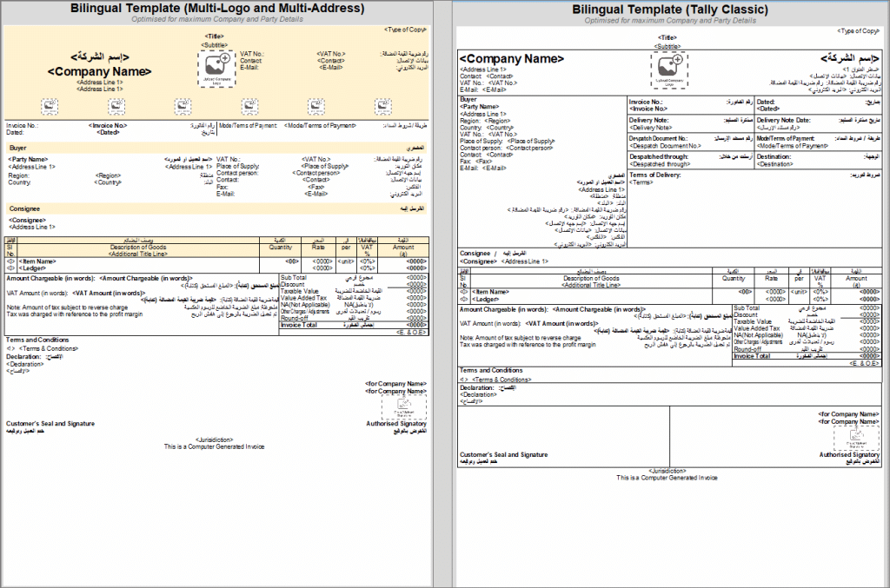The width and height of the screenshot is (890, 588).
Task: Click signature image placeholder in Multi-Logo template
Action: (x=403, y=407)
